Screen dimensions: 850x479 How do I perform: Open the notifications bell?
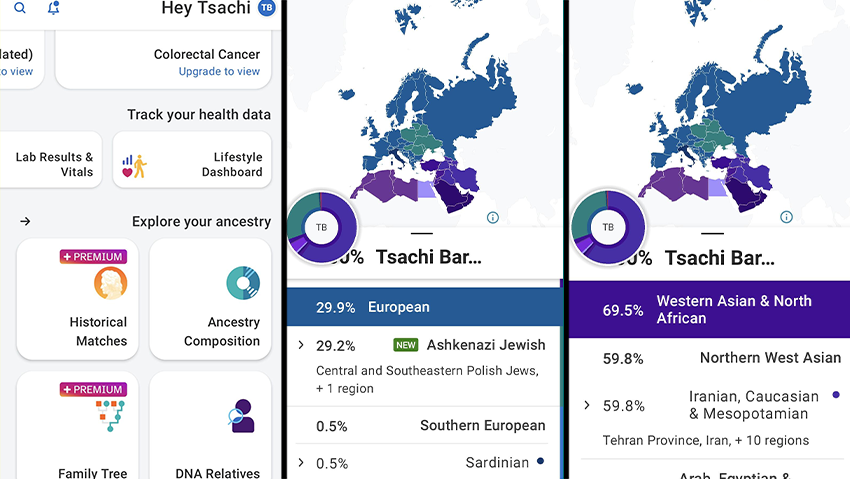(x=53, y=8)
